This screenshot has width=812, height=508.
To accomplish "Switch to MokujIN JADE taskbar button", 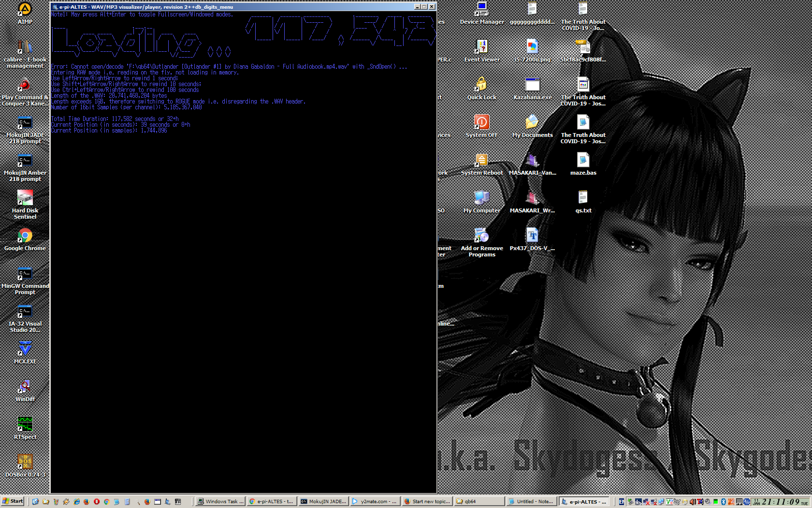I will click(x=323, y=501).
